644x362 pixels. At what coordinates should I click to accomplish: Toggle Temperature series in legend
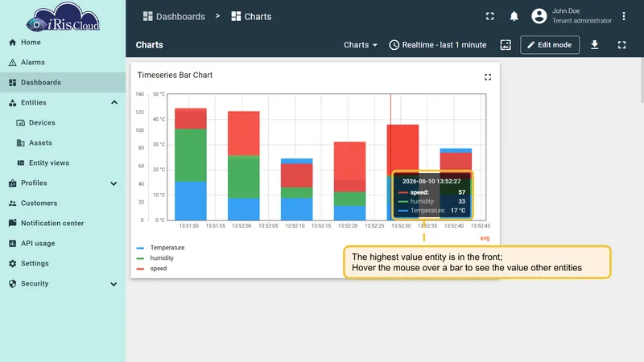pos(167,248)
